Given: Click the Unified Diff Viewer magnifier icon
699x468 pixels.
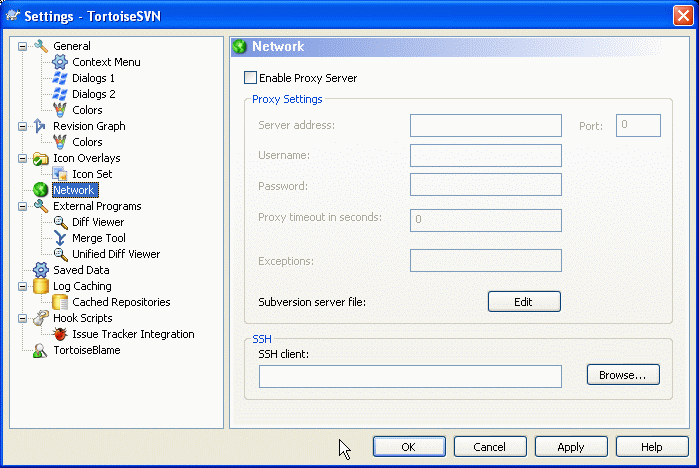Looking at the screenshot, I should [x=60, y=254].
